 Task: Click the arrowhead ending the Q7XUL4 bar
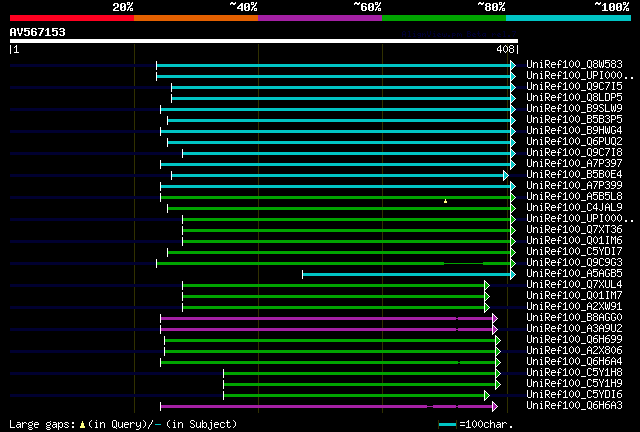coord(487,285)
